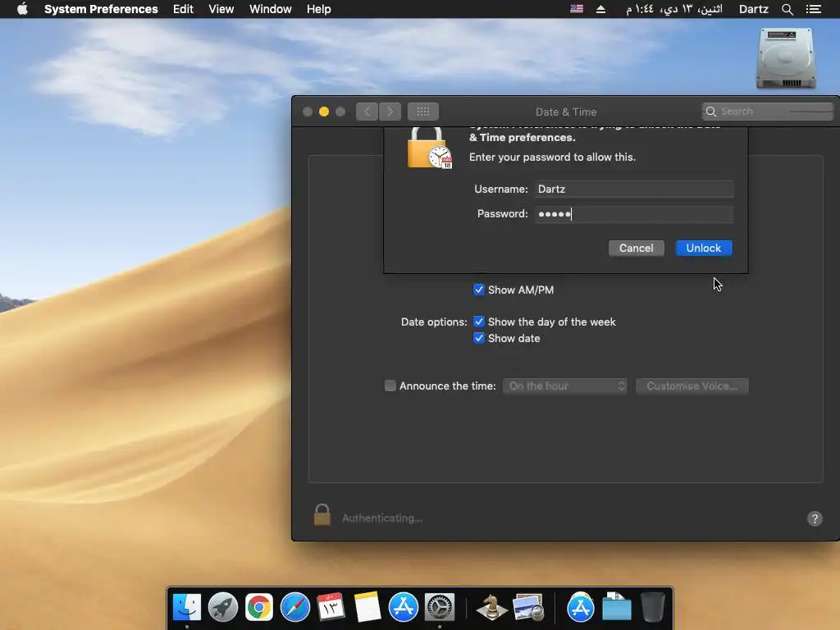This screenshot has width=840, height=630.
Task: Open Notes from the Dock
Action: tap(367, 607)
